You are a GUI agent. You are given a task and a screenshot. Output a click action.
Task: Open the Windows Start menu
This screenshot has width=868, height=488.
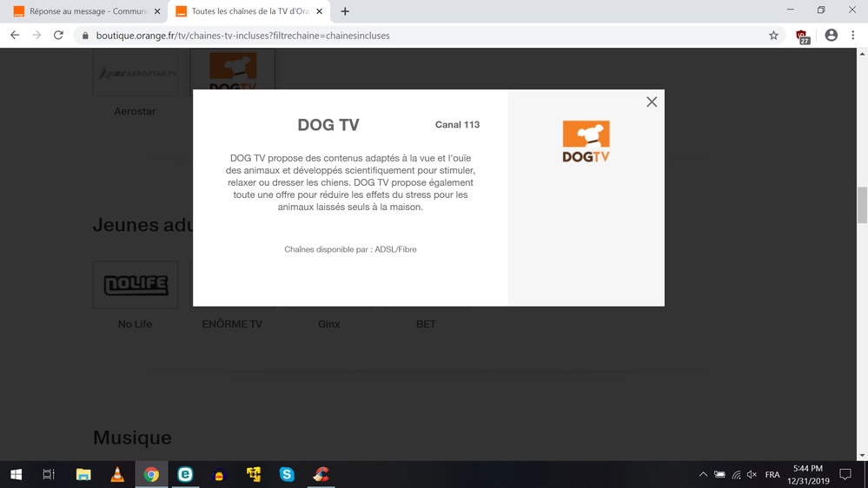pos(16,474)
